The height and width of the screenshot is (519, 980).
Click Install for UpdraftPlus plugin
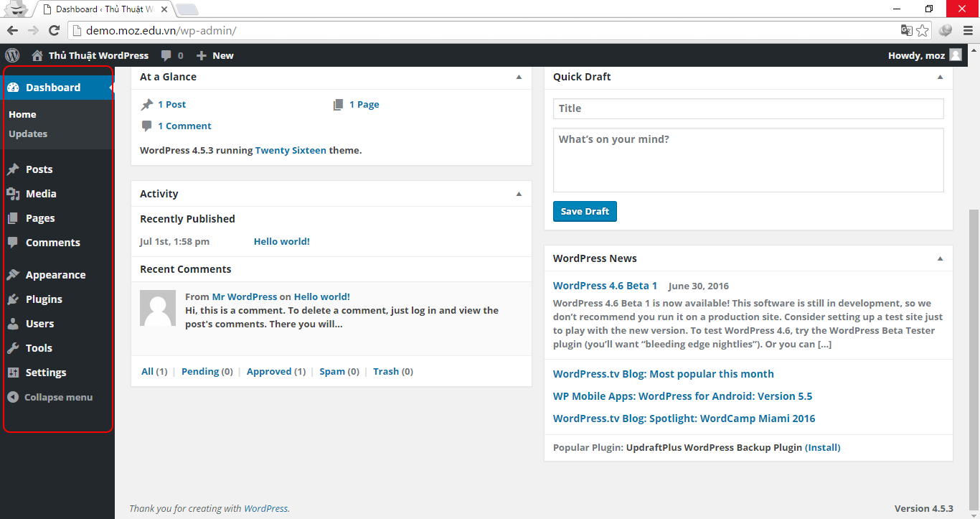pyautogui.click(x=823, y=447)
